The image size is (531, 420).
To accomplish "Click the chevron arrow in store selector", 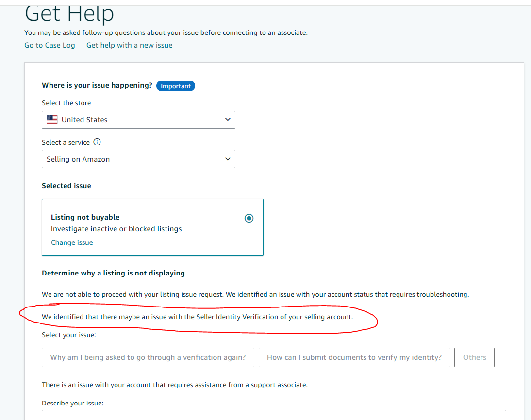I will pyautogui.click(x=228, y=119).
